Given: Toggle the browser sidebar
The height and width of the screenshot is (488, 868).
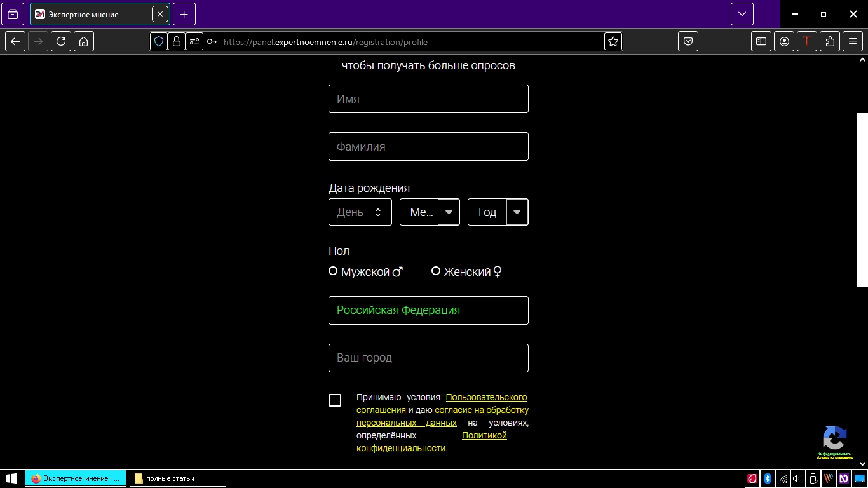Looking at the screenshot, I should pyautogui.click(x=761, y=42).
